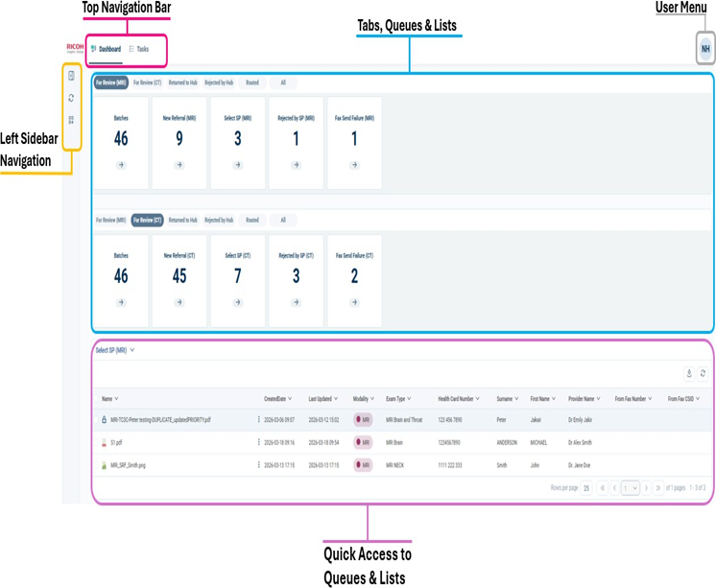The height and width of the screenshot is (588, 716).
Task: Select All tab above MRI cards
Action: (283, 82)
